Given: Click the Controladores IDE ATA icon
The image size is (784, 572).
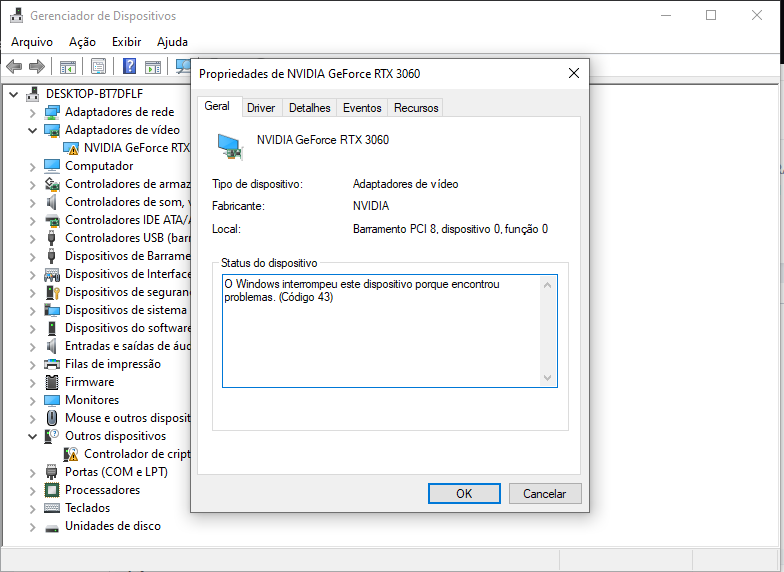Looking at the screenshot, I should 52,220.
